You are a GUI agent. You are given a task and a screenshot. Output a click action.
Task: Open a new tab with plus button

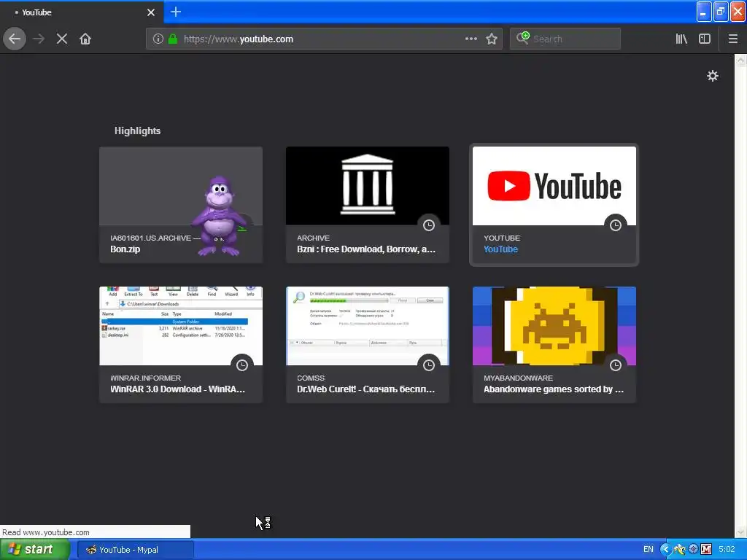tap(175, 12)
